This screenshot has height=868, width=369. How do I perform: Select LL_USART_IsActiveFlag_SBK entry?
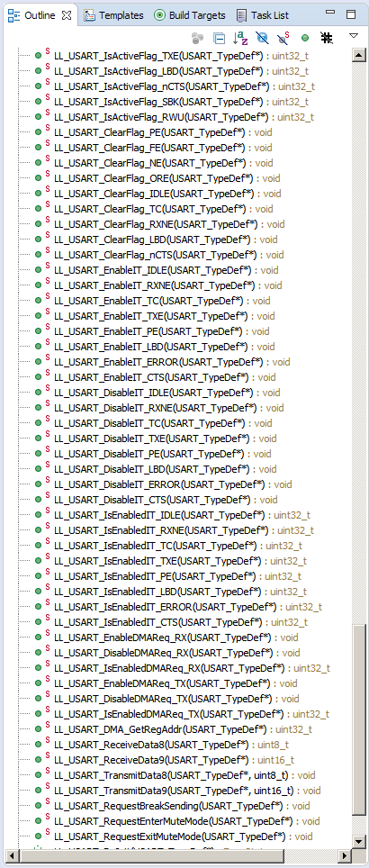(181, 102)
